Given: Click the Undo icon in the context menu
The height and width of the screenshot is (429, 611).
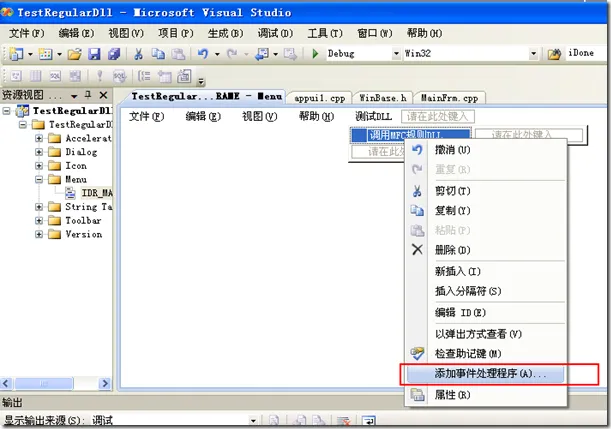Looking at the screenshot, I should click(417, 150).
